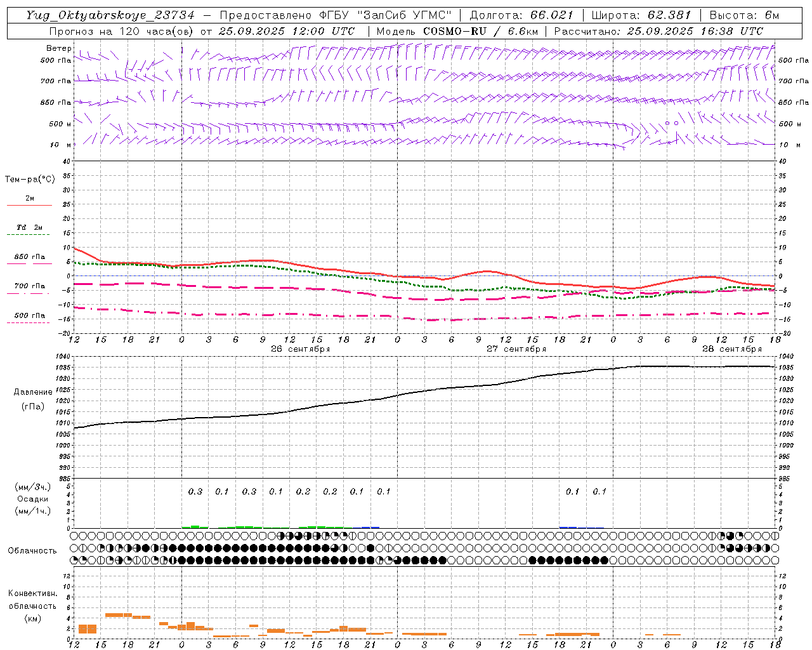
Task: Click the Ветер wind panel label
Action: coord(58,48)
